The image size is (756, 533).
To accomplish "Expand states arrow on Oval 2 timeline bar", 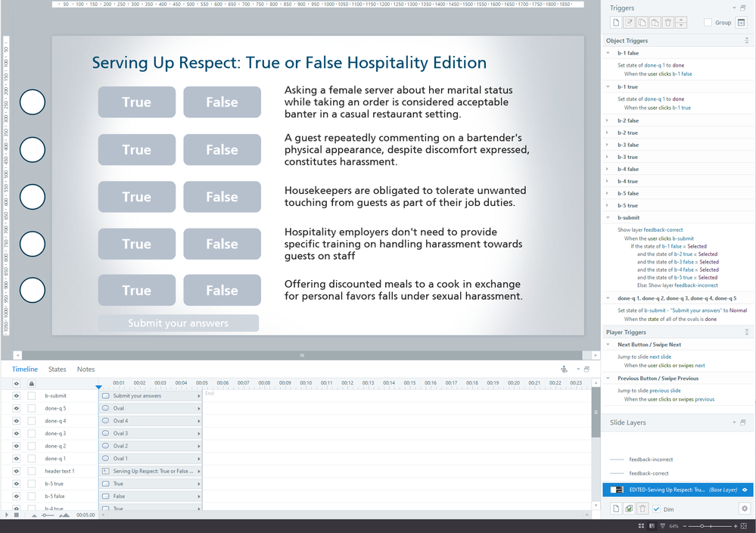I will [x=198, y=446].
